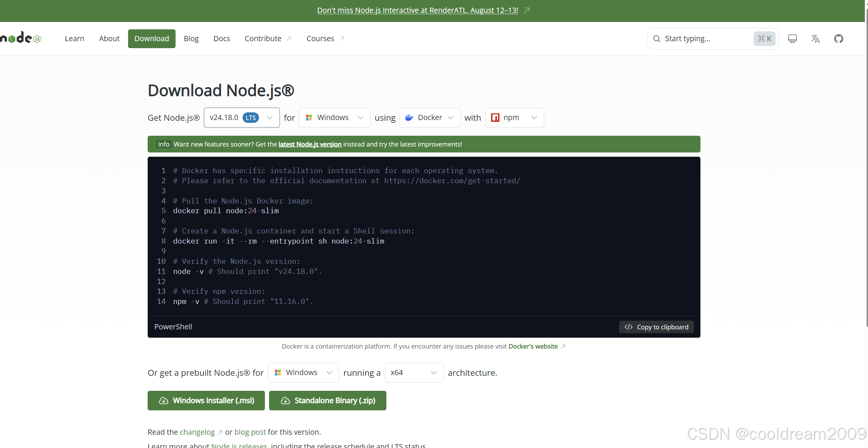The width and height of the screenshot is (868, 448).
Task: Download the Standalone Binary (.zip)
Action: (328, 401)
